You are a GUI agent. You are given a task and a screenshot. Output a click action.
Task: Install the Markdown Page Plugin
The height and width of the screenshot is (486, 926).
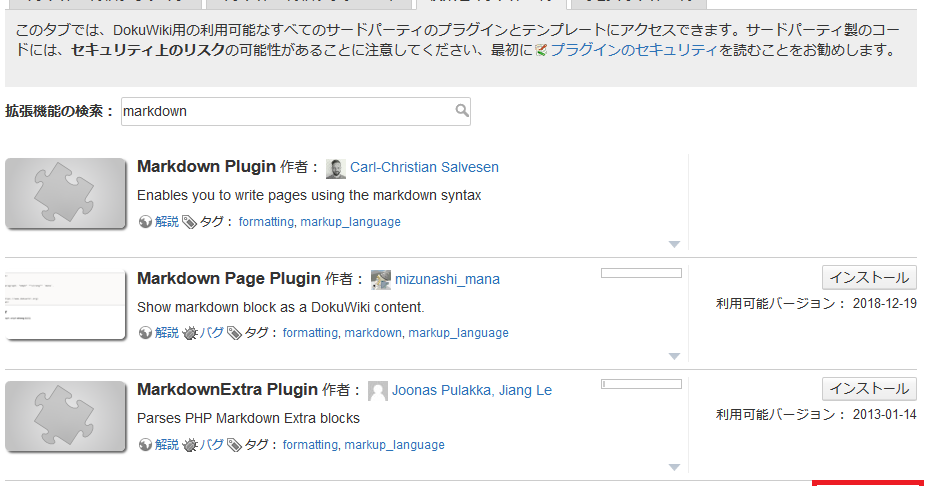(869, 278)
